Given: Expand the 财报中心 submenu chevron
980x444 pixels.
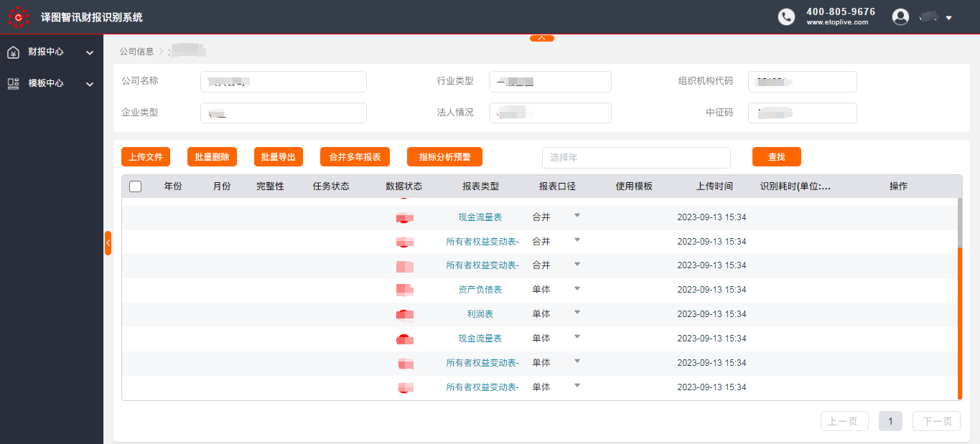Looking at the screenshot, I should 89,52.
